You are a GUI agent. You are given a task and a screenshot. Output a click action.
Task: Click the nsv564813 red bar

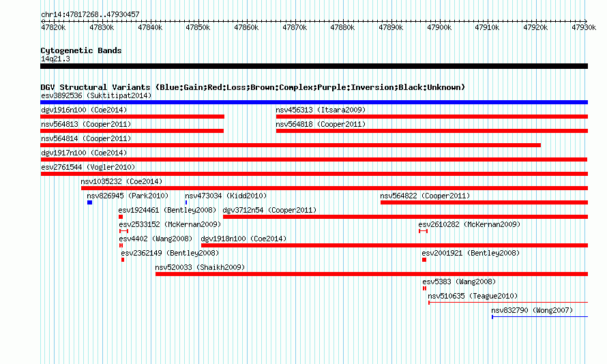click(132, 131)
